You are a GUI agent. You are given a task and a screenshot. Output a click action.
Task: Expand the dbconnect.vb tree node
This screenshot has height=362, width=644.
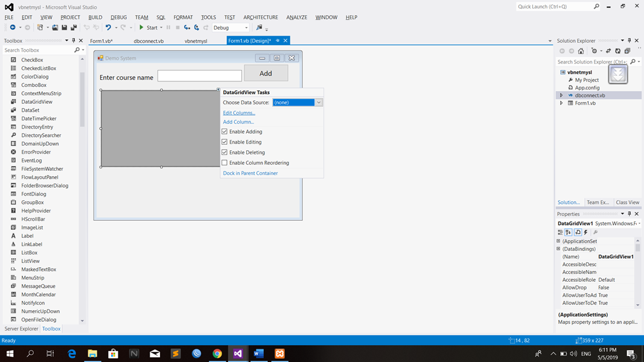(x=561, y=95)
